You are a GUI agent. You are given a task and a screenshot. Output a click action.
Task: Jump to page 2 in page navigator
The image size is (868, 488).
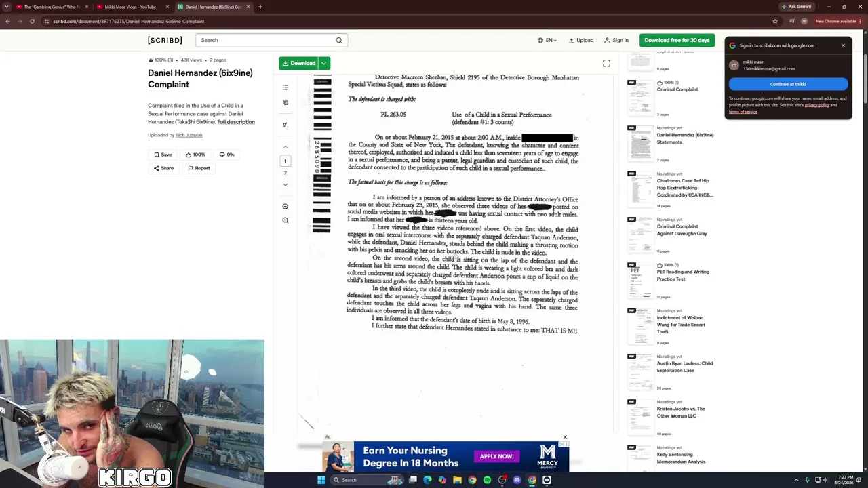point(285,173)
